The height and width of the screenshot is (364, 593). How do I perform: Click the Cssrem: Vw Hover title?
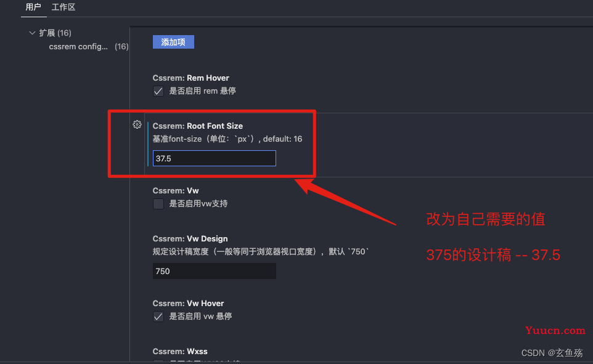click(x=189, y=303)
